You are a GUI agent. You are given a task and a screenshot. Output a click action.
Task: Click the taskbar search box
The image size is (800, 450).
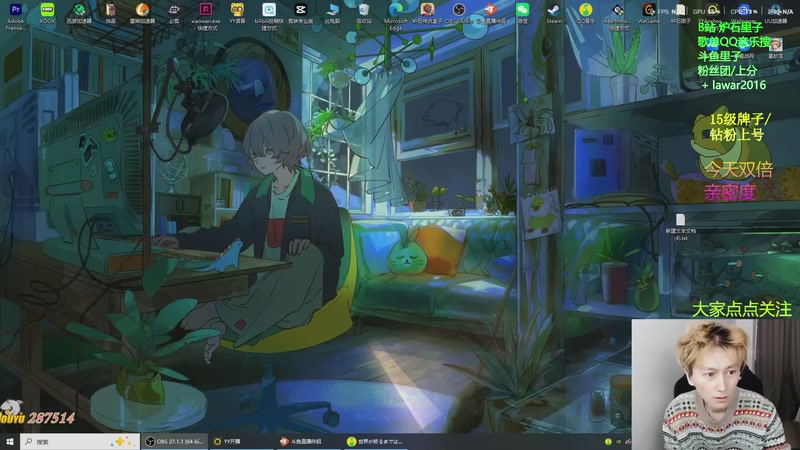pos(80,441)
